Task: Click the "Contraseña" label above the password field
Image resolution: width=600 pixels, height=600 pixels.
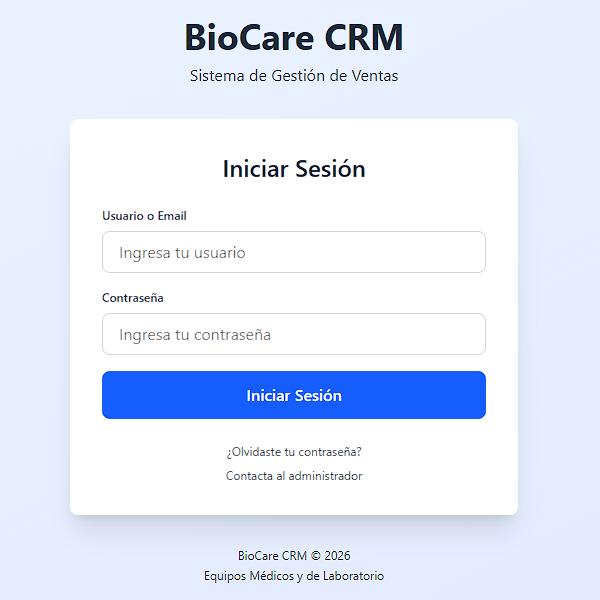Action: tap(133, 298)
